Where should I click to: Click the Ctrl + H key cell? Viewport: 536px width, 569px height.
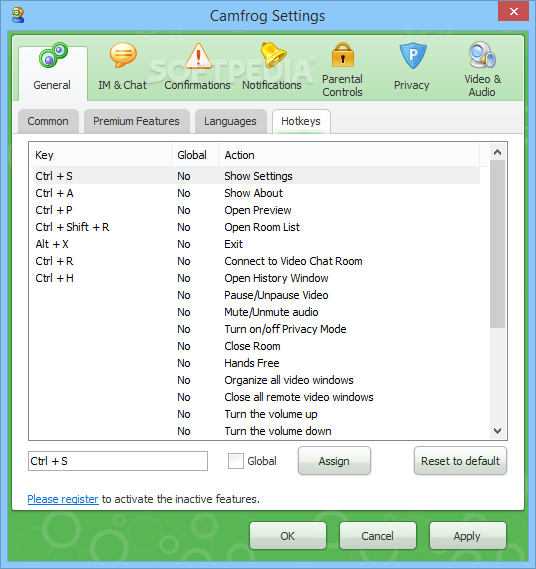tap(54, 278)
